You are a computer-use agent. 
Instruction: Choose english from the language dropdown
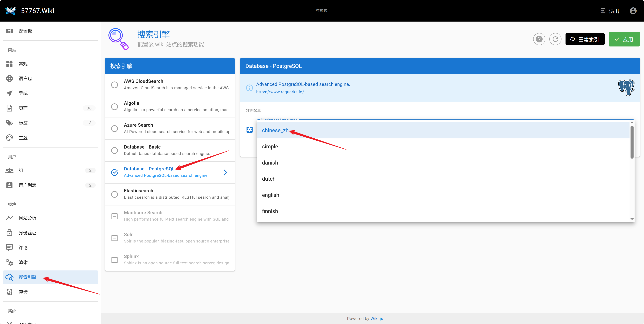[x=443, y=195]
